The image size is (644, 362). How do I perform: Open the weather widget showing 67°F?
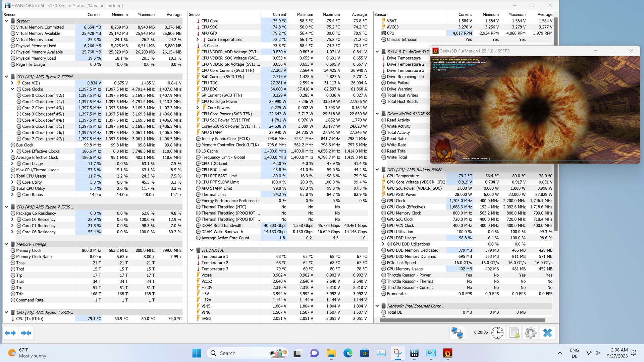(27, 353)
